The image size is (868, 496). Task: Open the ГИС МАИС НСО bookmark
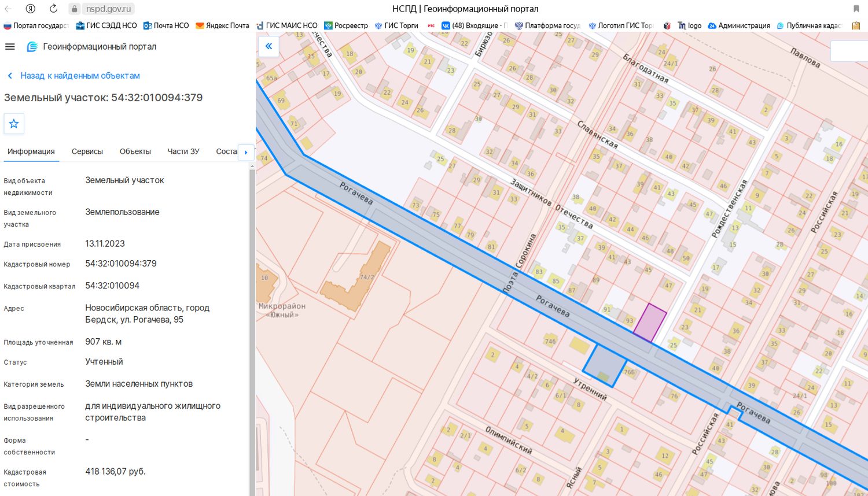[x=286, y=25]
